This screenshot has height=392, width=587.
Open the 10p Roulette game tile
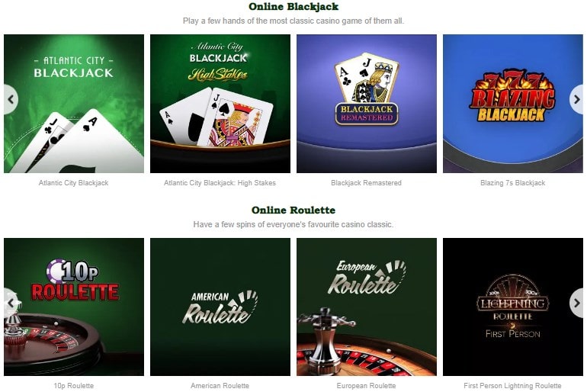pyautogui.click(x=74, y=307)
